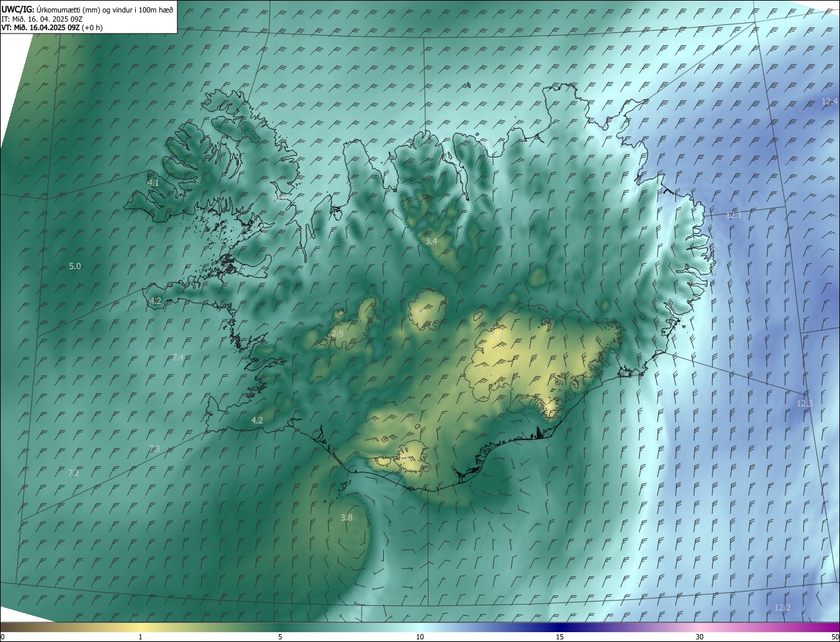Click the 4.1 value label in the Westfjords
This screenshot has width=840, height=642.
(153, 182)
